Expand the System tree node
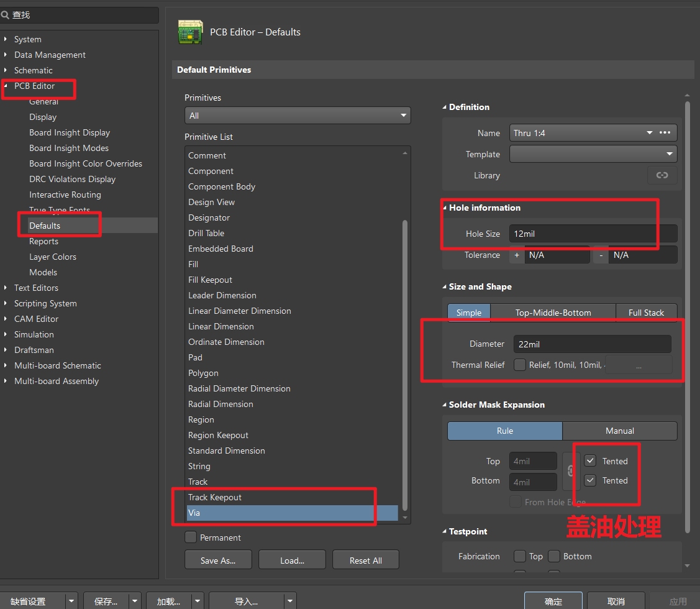The image size is (700, 609). click(6, 39)
